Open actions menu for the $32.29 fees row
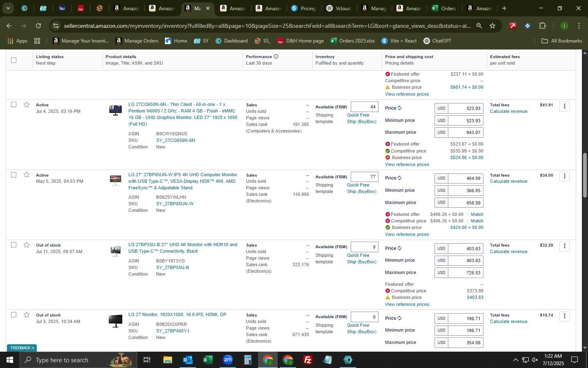The width and height of the screenshot is (588, 368). [564, 246]
